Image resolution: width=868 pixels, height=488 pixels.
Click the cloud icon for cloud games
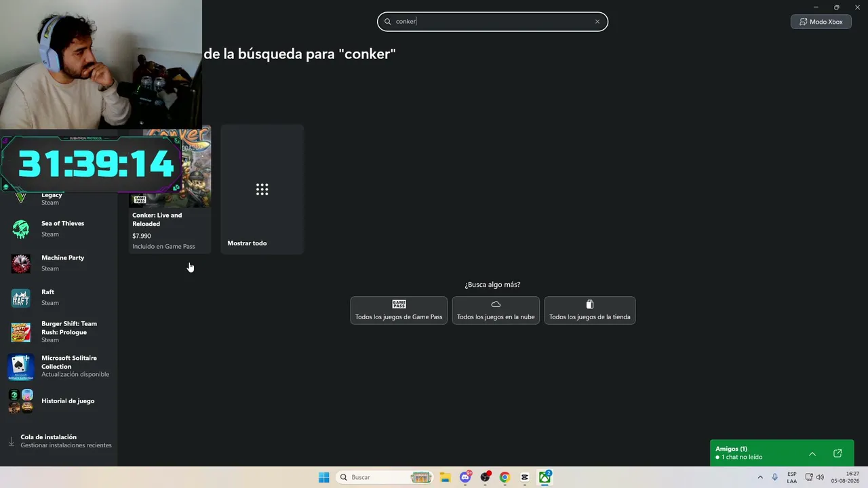pos(496,304)
